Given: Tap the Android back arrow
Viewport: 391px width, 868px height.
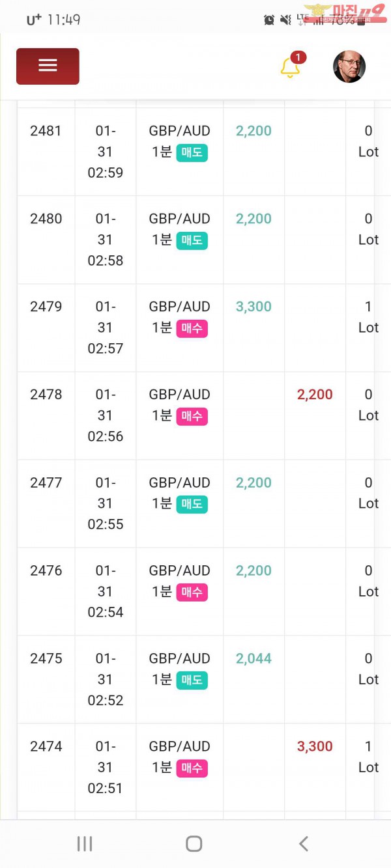Looking at the screenshot, I should click(x=303, y=844).
